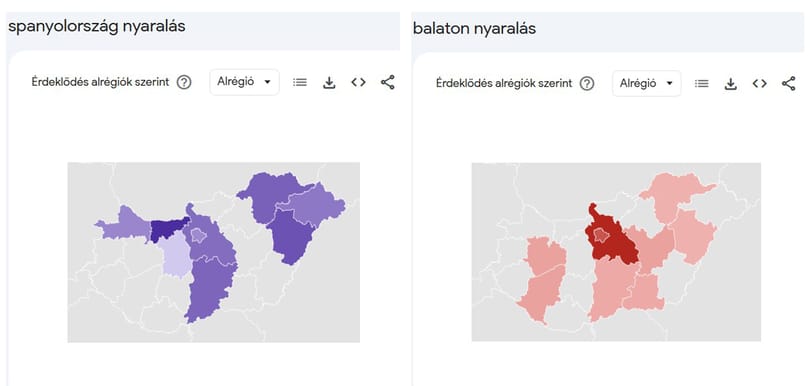Open help icon in balaton nyaralás panel
Screen dimensions: 810x386
[587, 83]
